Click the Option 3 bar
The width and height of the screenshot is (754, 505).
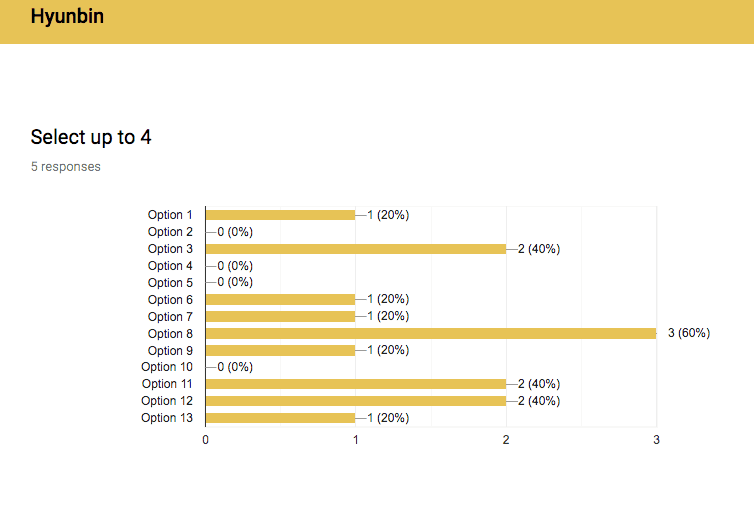[356, 249]
